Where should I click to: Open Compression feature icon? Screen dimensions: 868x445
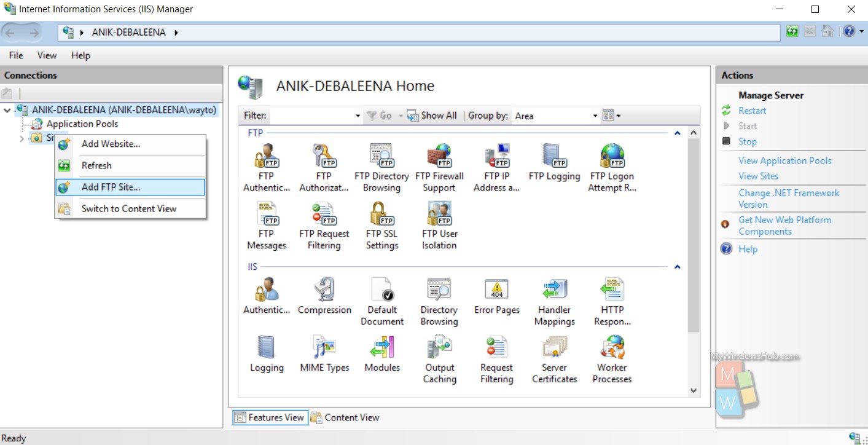point(324,289)
